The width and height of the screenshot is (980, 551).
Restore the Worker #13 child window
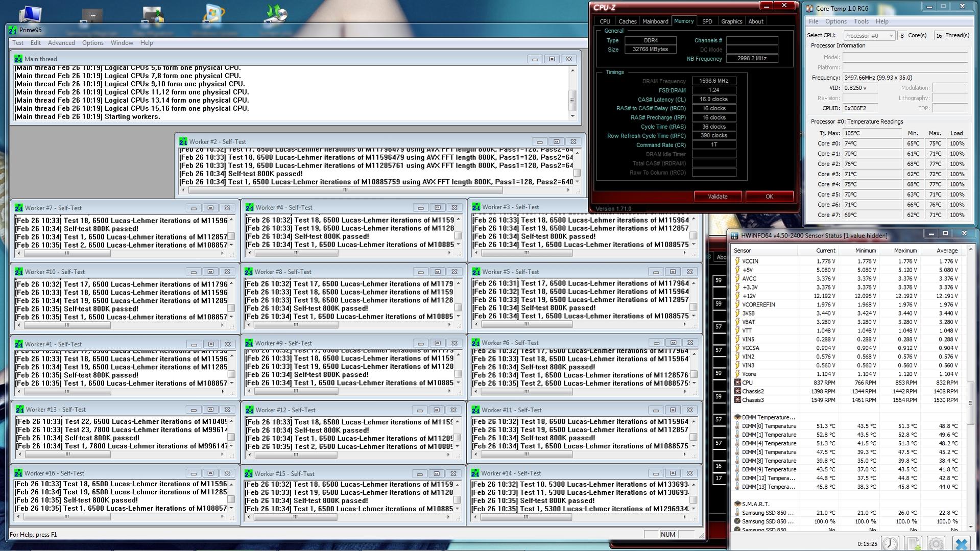click(x=210, y=410)
